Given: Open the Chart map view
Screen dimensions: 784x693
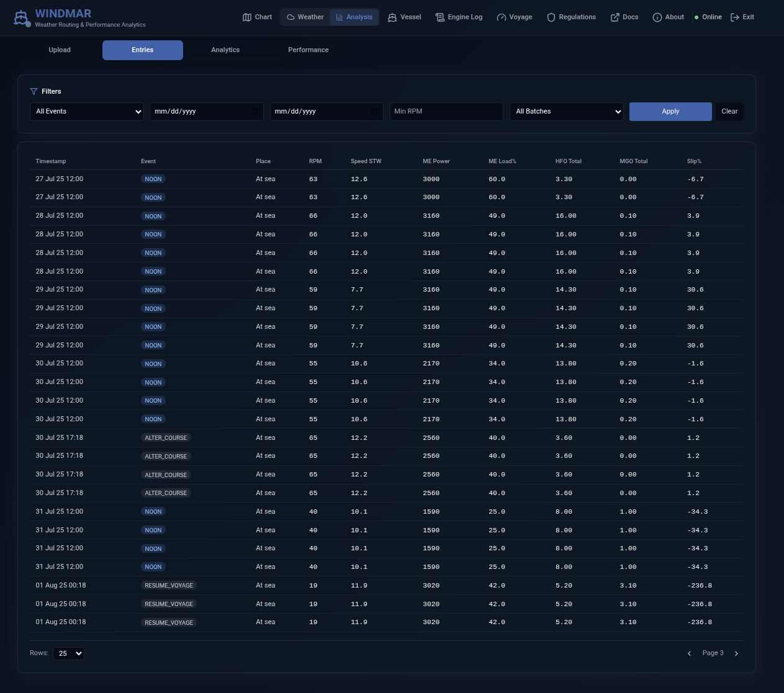Looking at the screenshot, I should pos(257,17).
